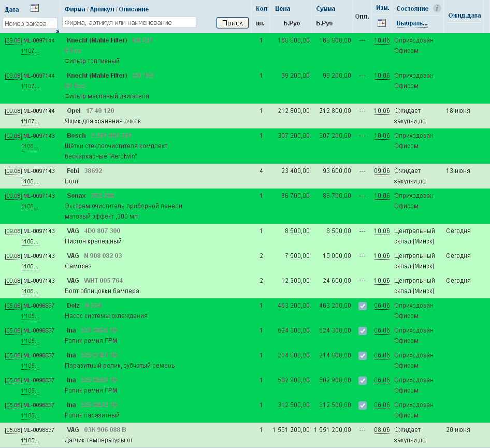Click the Фильтр топливный description
This screenshot has height=448, width=490.
coord(92,61)
